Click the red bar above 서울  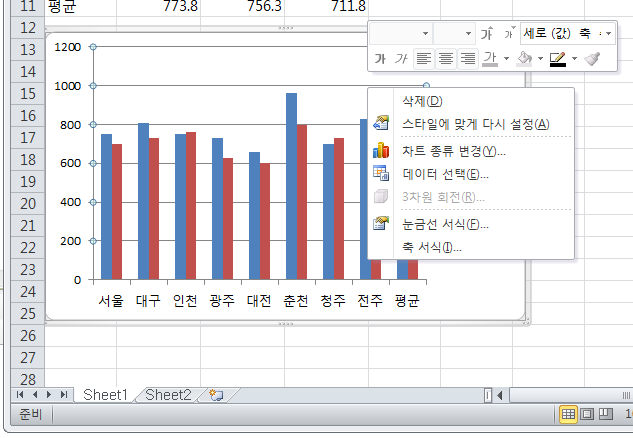[117, 210]
